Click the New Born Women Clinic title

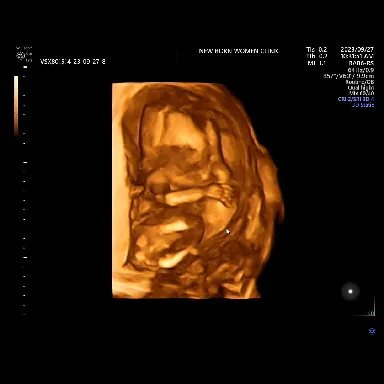[238, 51]
